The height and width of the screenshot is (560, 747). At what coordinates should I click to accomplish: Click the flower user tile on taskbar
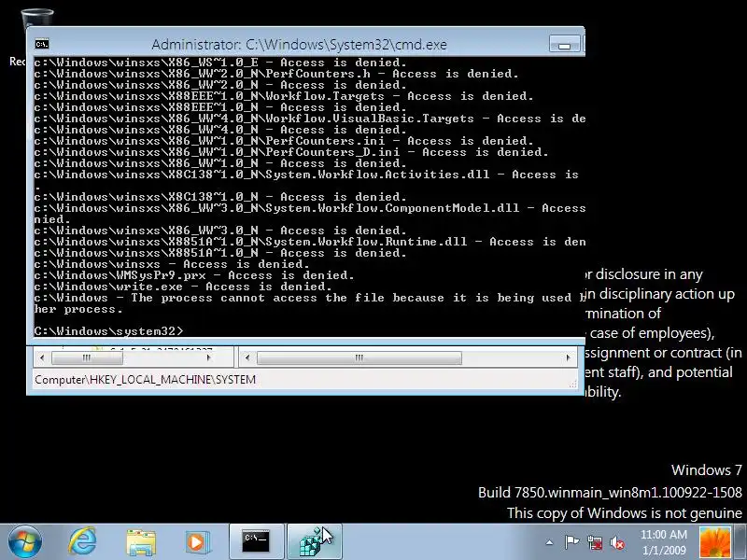point(714,542)
